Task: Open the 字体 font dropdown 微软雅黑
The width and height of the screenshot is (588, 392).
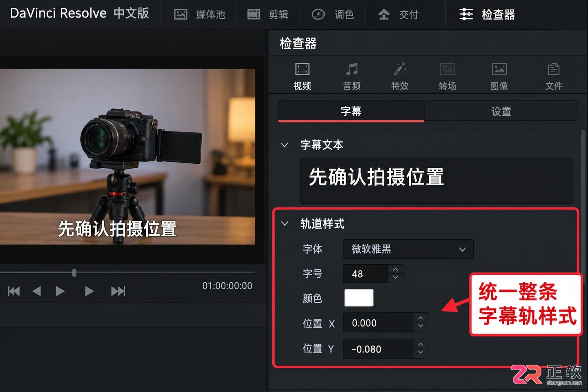Action: [408, 249]
